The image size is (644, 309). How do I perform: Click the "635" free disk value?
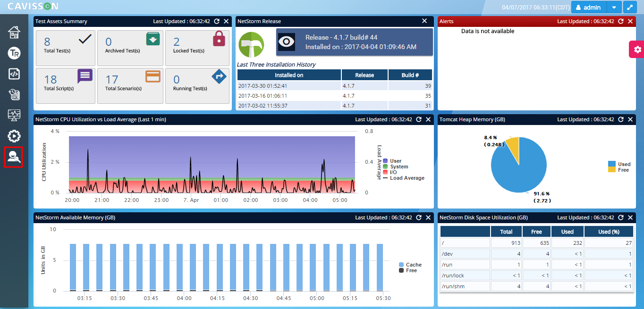coord(543,243)
